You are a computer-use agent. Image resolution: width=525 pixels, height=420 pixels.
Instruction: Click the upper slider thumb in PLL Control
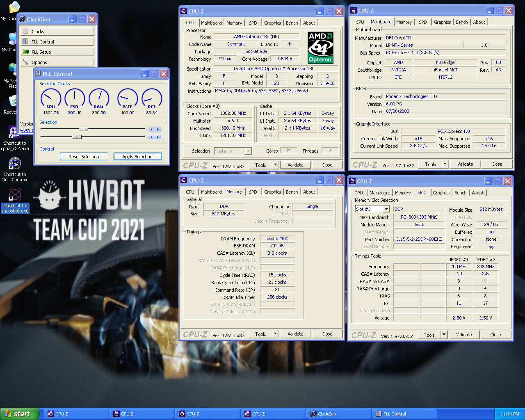83,129
